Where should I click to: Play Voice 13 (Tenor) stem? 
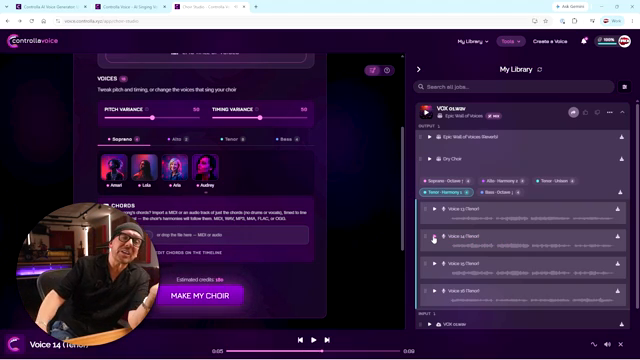click(434, 209)
